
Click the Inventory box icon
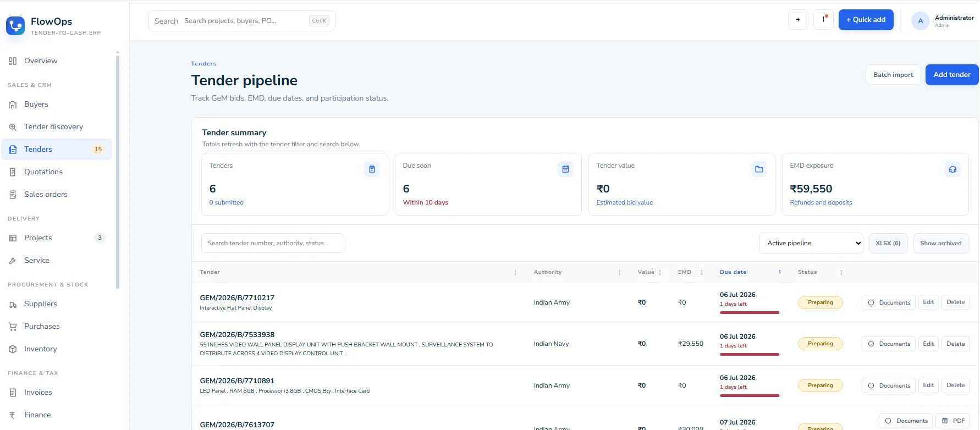(13, 349)
